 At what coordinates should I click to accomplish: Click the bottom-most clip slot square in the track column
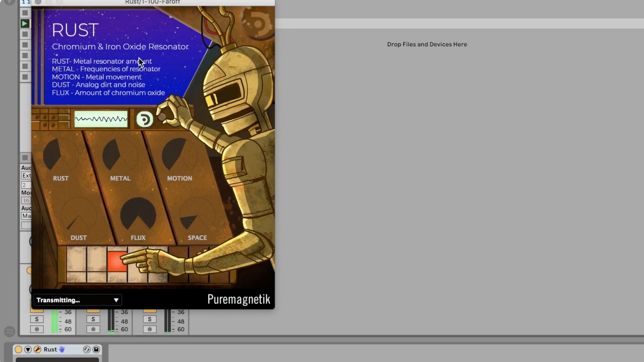[x=25, y=77]
